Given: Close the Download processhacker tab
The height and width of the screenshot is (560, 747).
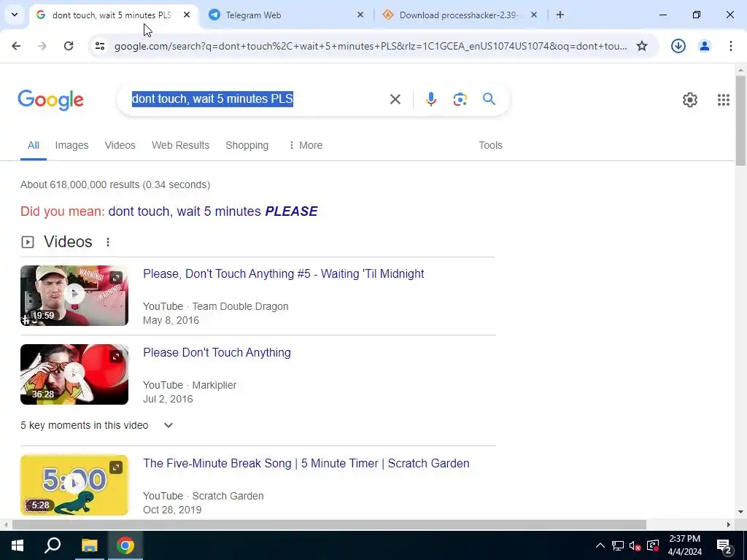Looking at the screenshot, I should click(533, 15).
